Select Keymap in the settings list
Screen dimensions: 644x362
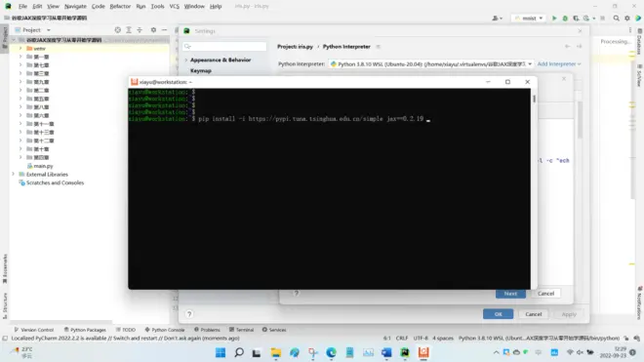pyautogui.click(x=201, y=70)
